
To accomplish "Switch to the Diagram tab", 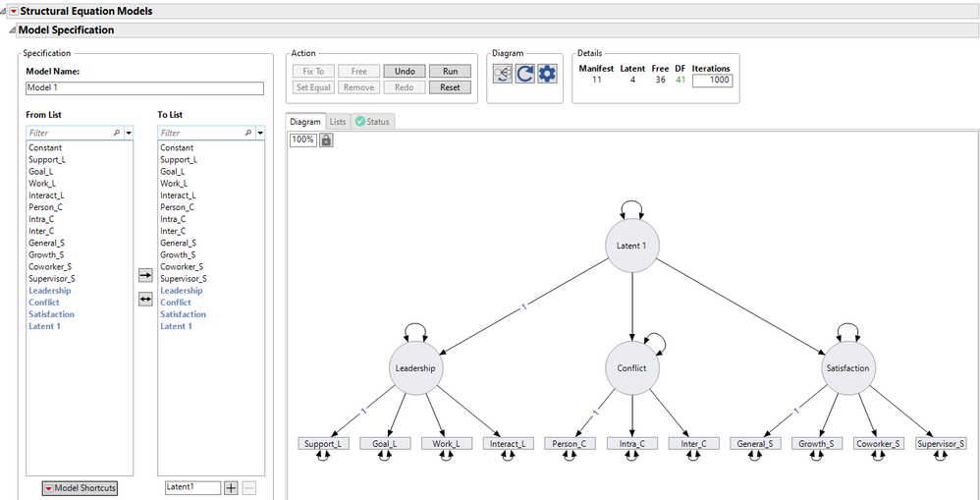I will pos(305,122).
